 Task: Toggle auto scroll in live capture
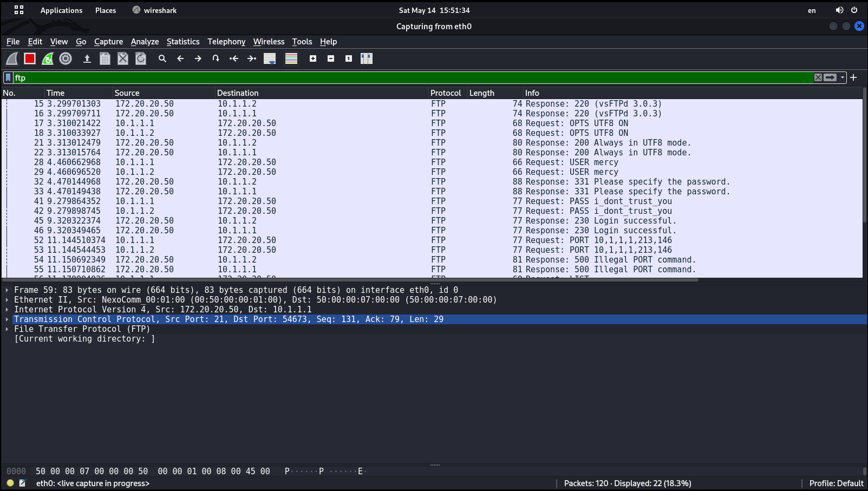coord(269,58)
